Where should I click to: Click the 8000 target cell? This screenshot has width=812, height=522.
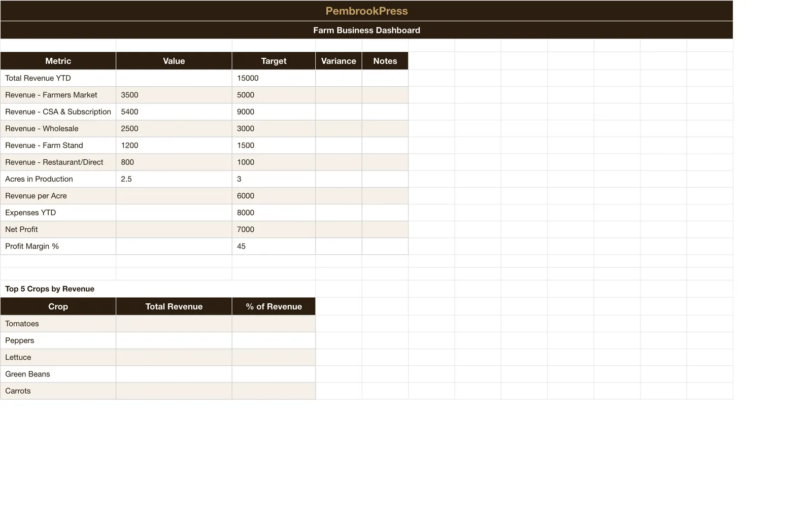[274, 212]
